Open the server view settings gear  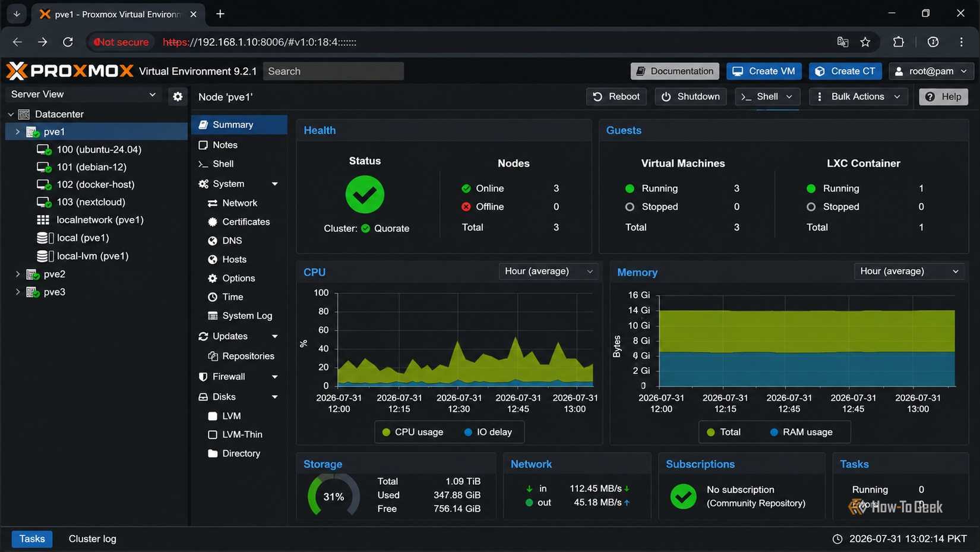(x=178, y=96)
